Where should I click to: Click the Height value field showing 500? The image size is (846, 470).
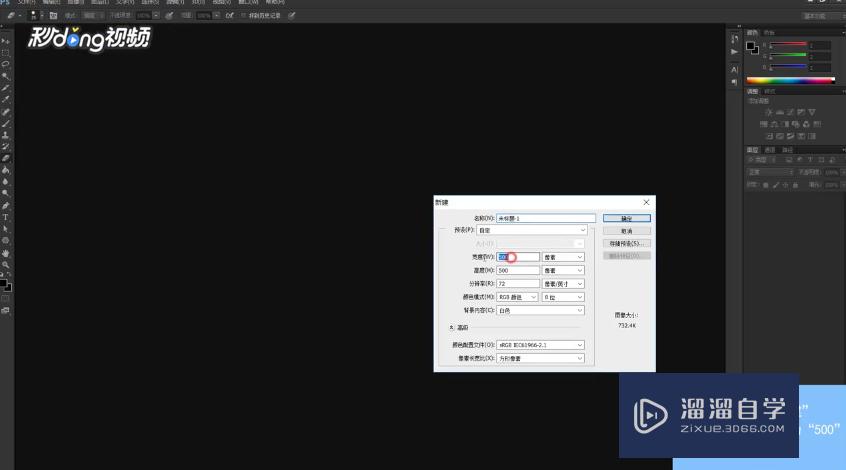pyautogui.click(x=518, y=270)
